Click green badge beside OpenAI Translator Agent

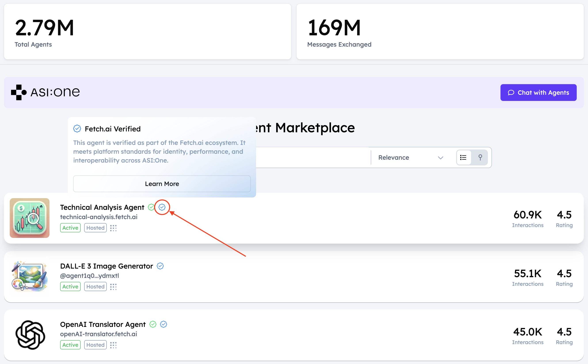[x=153, y=324]
